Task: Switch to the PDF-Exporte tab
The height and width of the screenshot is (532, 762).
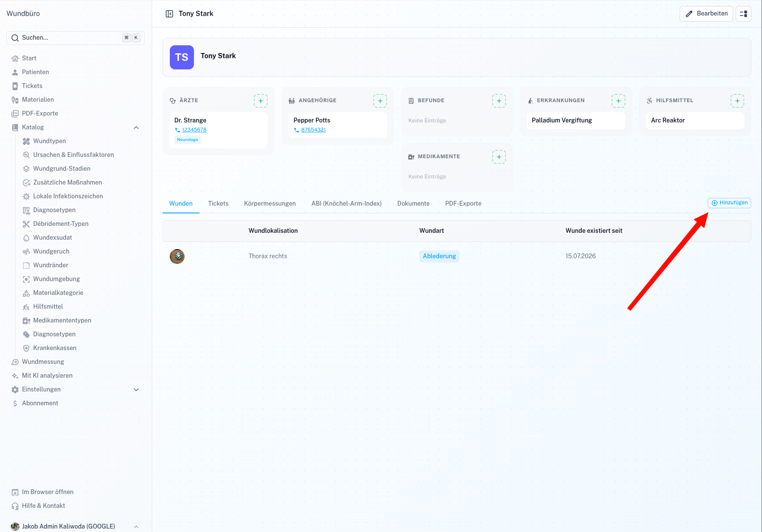Action: (x=463, y=203)
